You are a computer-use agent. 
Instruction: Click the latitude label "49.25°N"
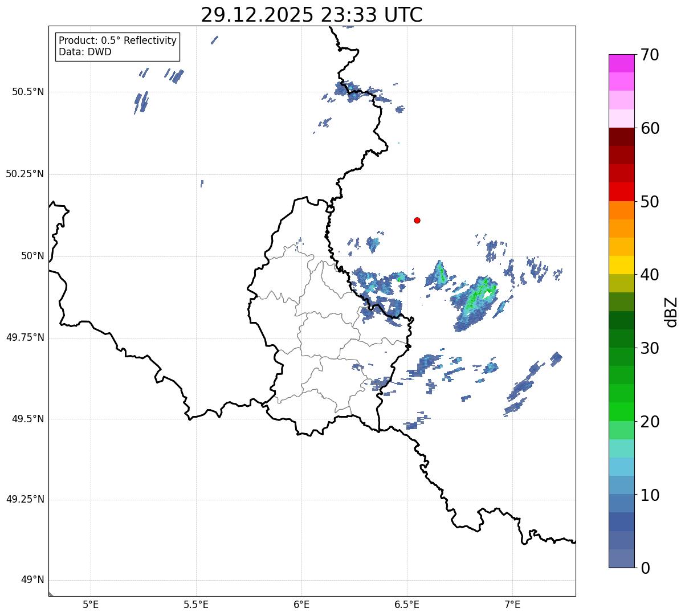25,500
